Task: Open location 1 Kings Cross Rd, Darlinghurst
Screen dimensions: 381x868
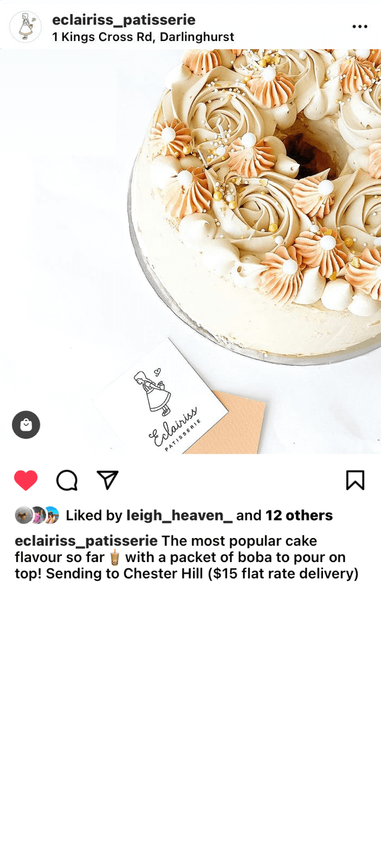Action: pyautogui.click(x=143, y=37)
